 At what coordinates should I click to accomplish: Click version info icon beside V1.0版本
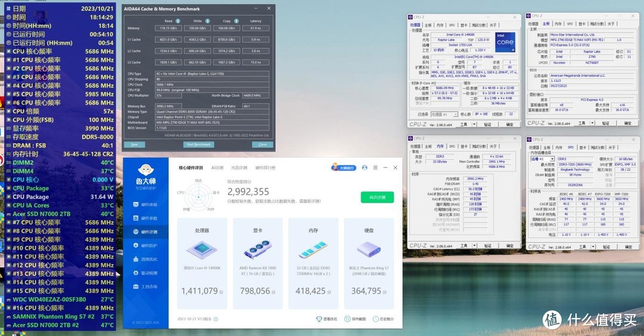(x=216, y=319)
